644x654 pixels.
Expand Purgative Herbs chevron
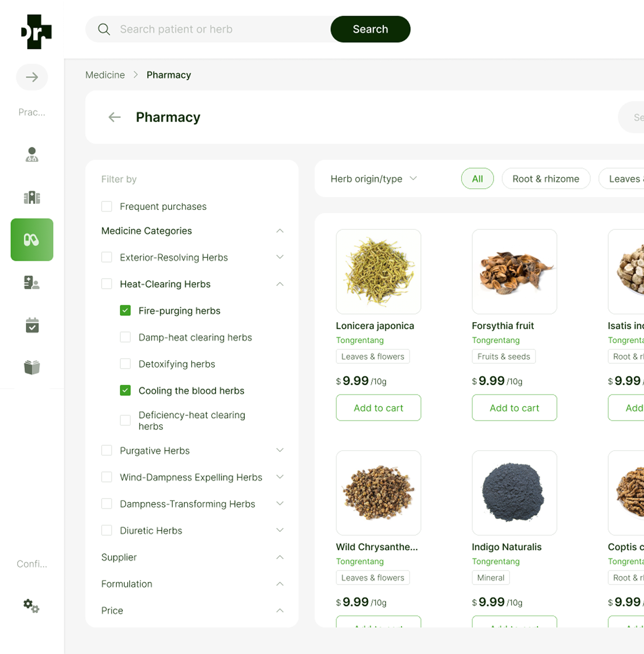280,450
